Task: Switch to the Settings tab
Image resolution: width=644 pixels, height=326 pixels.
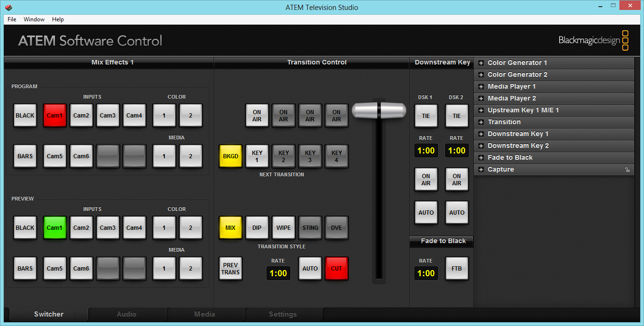Action: tap(283, 314)
